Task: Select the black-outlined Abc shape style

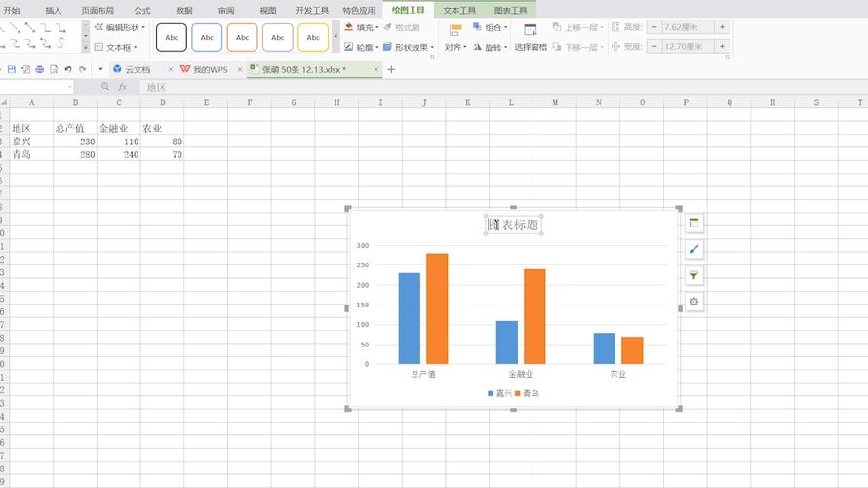Action: 172,37
